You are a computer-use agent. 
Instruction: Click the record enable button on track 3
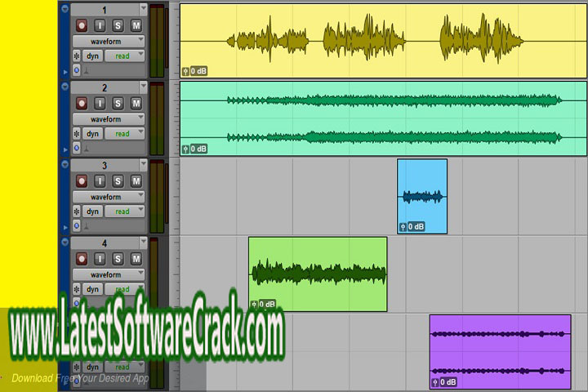81,181
